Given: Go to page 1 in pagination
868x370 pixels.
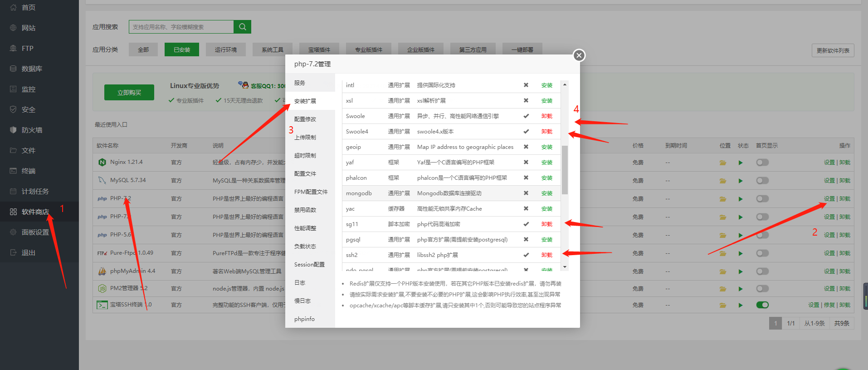Looking at the screenshot, I should click(x=775, y=323).
